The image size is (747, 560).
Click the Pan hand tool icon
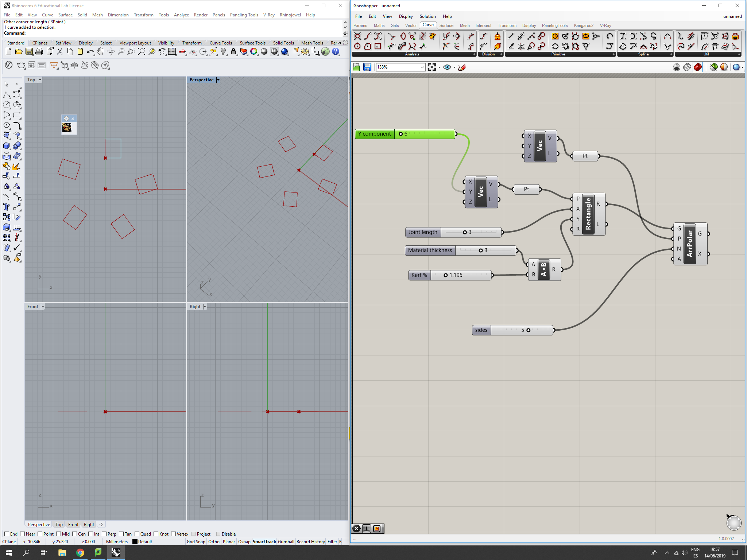pyautogui.click(x=100, y=52)
